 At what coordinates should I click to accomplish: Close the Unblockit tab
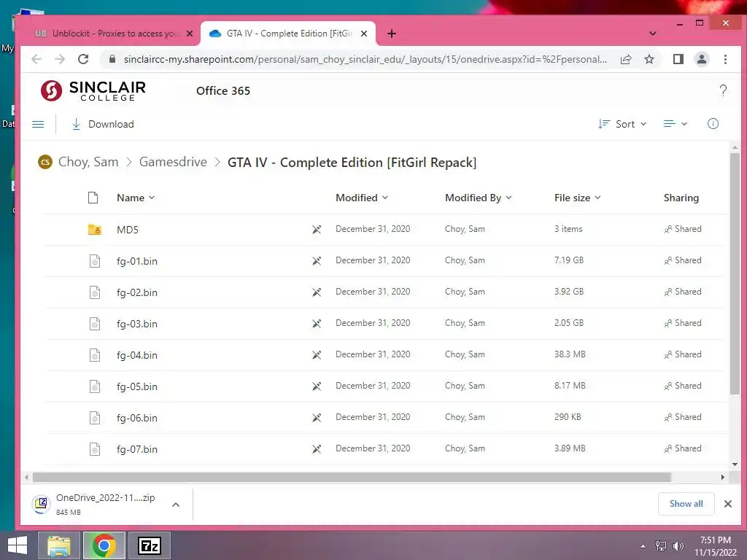pyautogui.click(x=190, y=34)
